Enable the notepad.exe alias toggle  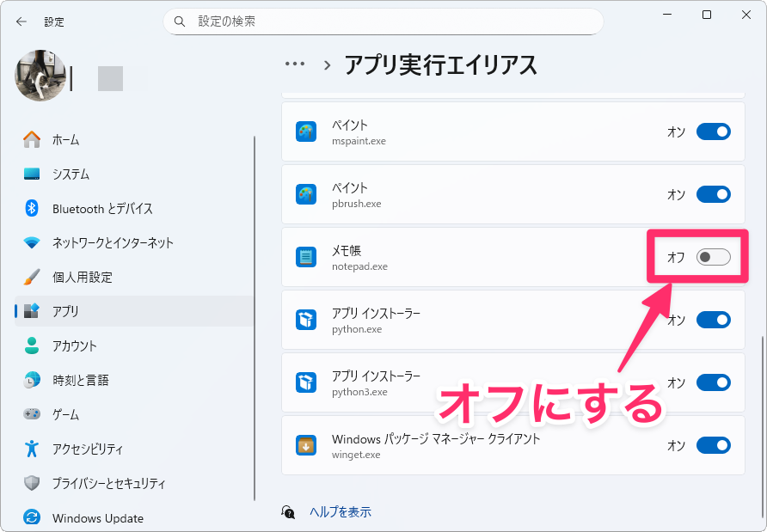coord(713,257)
